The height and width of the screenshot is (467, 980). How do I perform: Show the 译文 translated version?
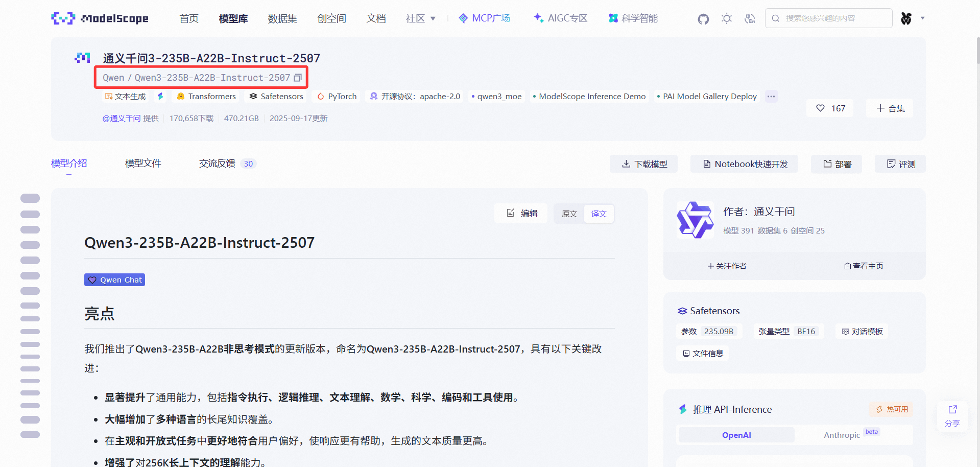[x=599, y=214]
